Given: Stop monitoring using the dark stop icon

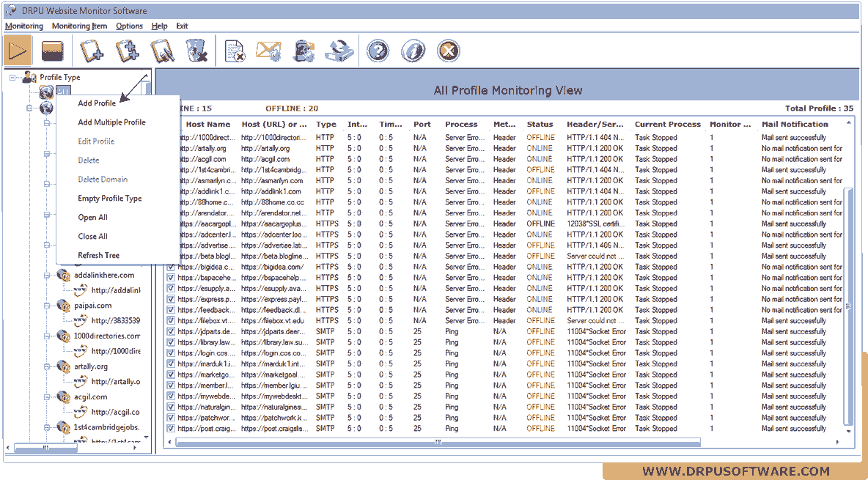Looking at the screenshot, I should [x=53, y=51].
